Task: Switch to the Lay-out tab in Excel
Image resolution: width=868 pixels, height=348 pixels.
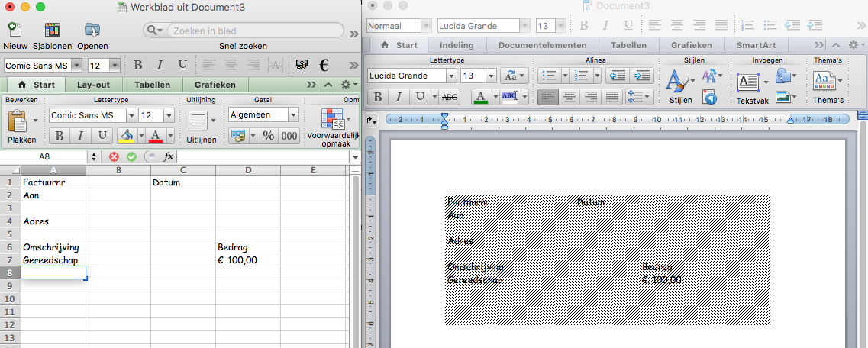Action: point(93,85)
